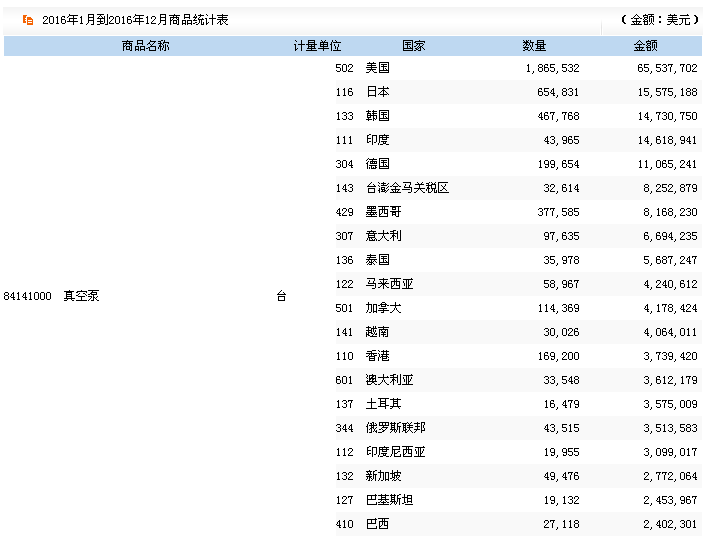Select 香港 in row 110
723x546 pixels.
click(x=378, y=356)
